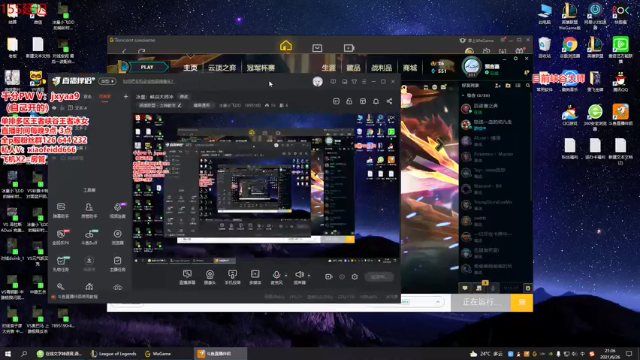Image resolution: width=640 pixels, height=360 pixels.
Task: Click next arrow on League banner carousel
Action: click(440, 144)
